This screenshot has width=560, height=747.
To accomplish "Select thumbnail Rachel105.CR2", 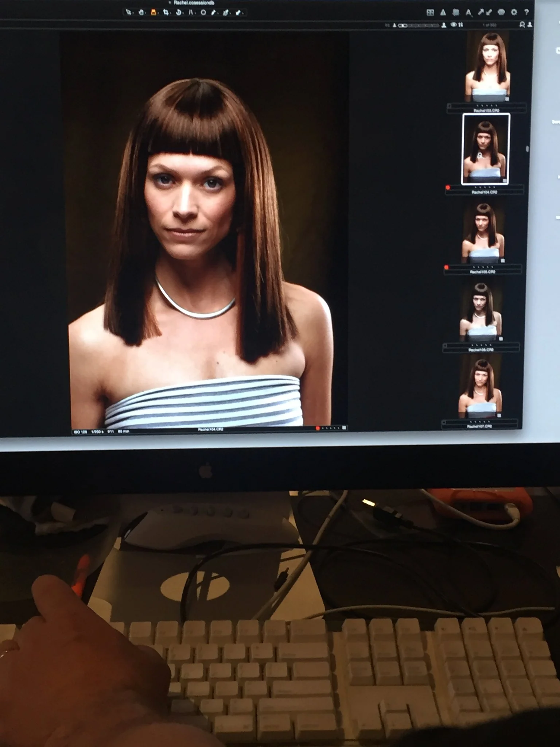I will tap(483, 233).
